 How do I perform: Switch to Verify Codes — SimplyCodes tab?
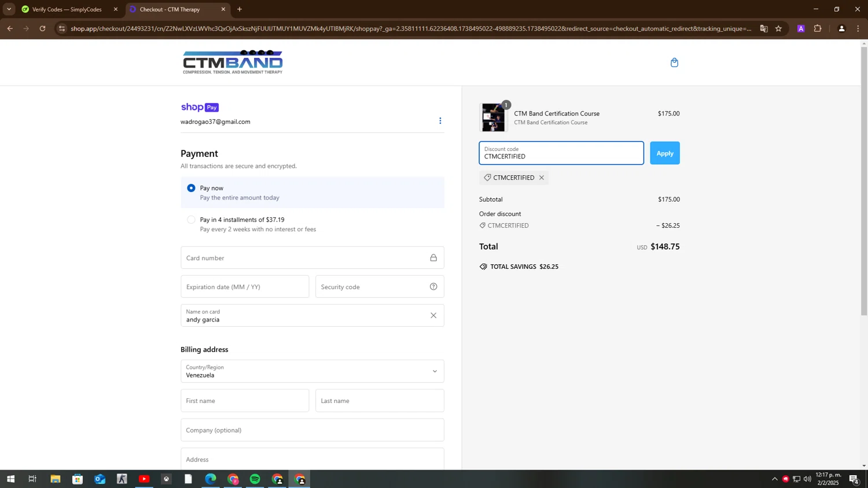pyautogui.click(x=68, y=9)
